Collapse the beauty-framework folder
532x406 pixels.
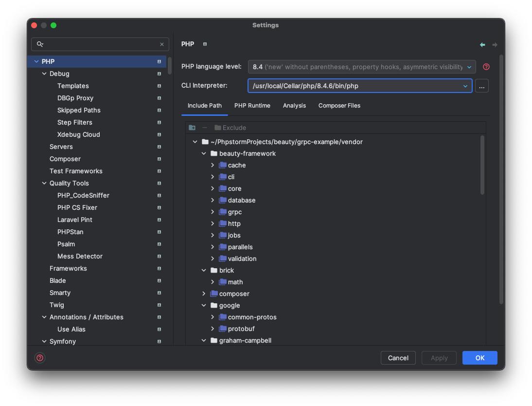pyautogui.click(x=204, y=153)
